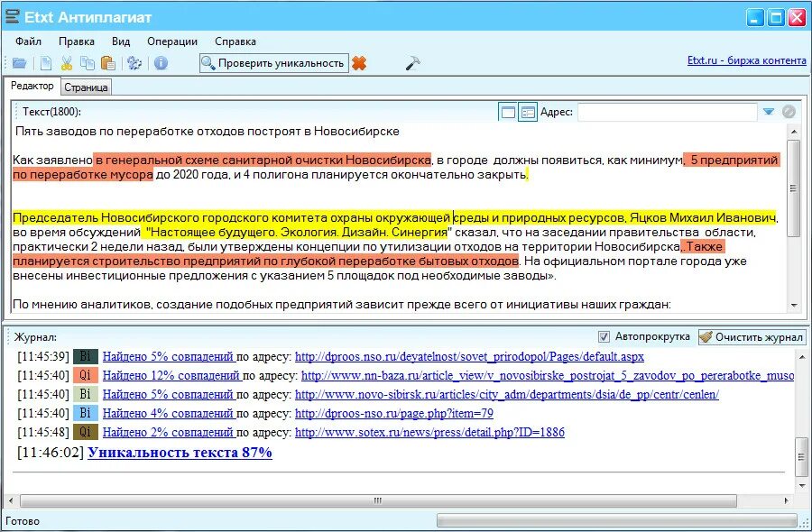
Task: Click the journal horizontal scrollbar thumb
Action: [378, 500]
